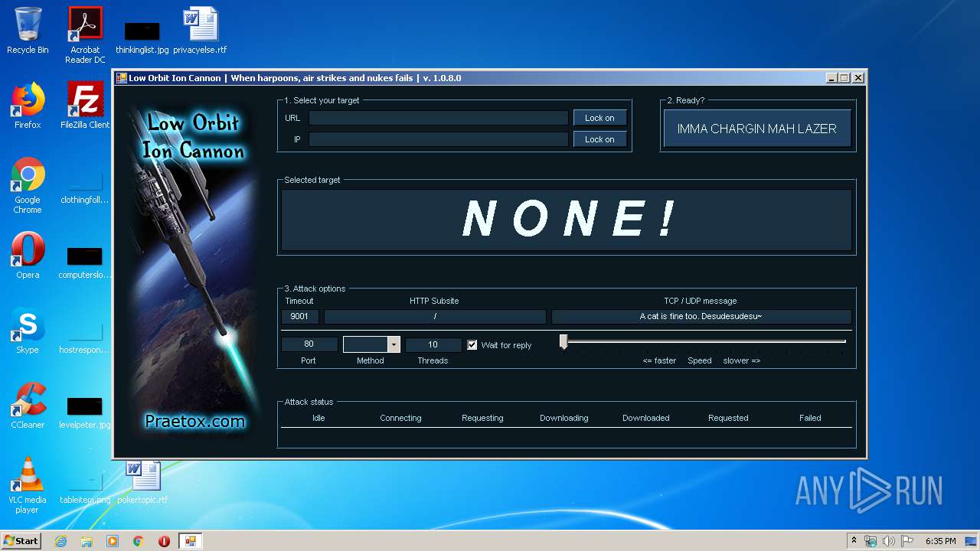
Task: Click Chrome icon in the taskbar
Action: point(139,541)
